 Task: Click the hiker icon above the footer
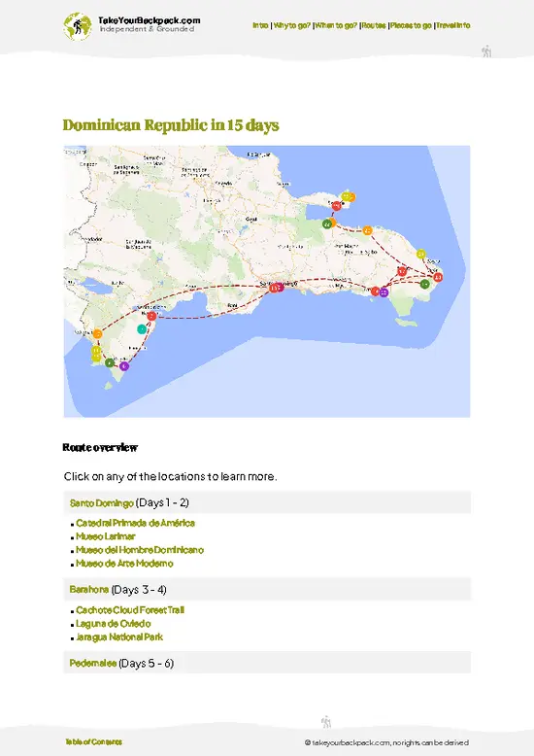point(326,722)
